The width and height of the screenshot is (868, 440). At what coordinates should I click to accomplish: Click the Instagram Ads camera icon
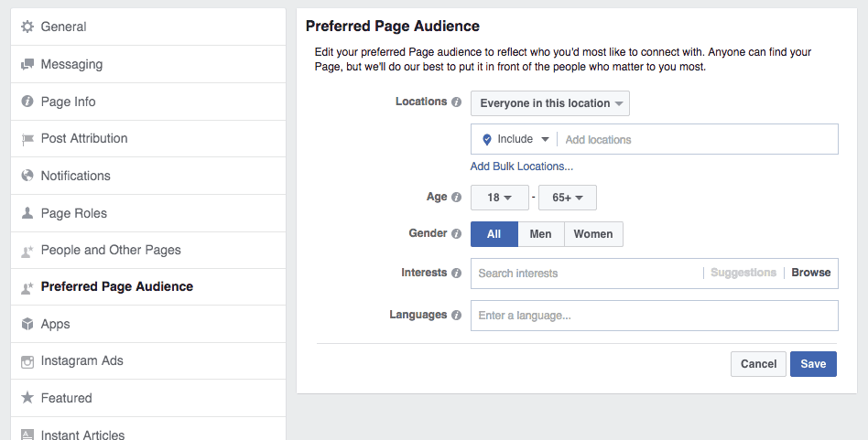click(27, 361)
